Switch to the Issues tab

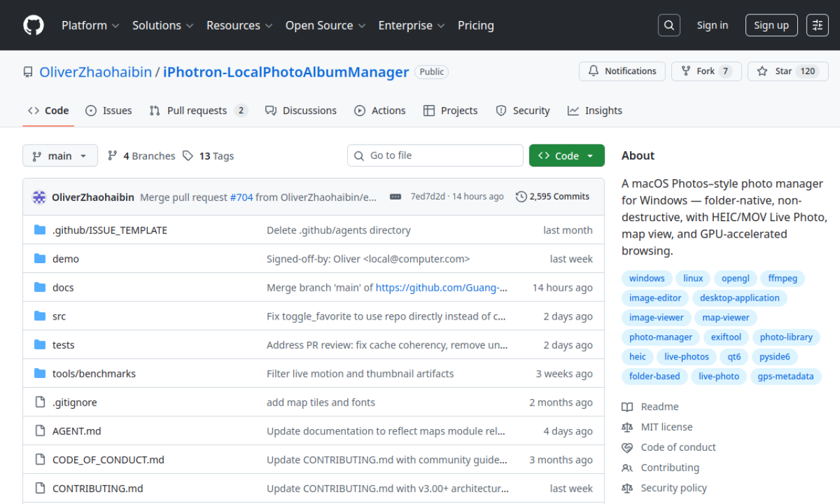pyautogui.click(x=109, y=111)
